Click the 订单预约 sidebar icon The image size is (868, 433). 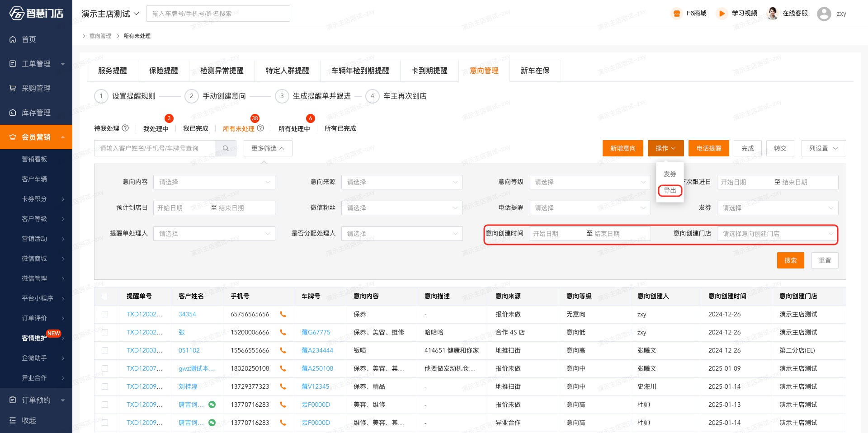(x=13, y=400)
